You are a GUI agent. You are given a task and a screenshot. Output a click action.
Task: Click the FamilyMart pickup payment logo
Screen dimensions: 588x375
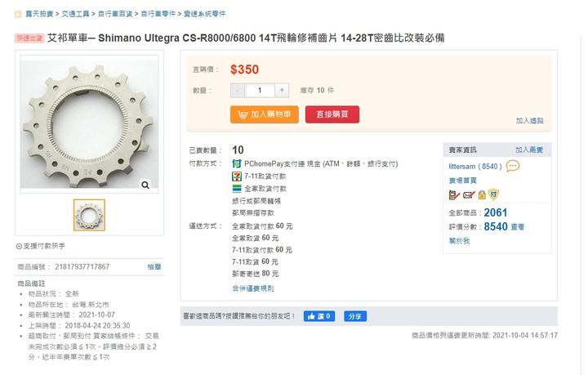(237, 189)
